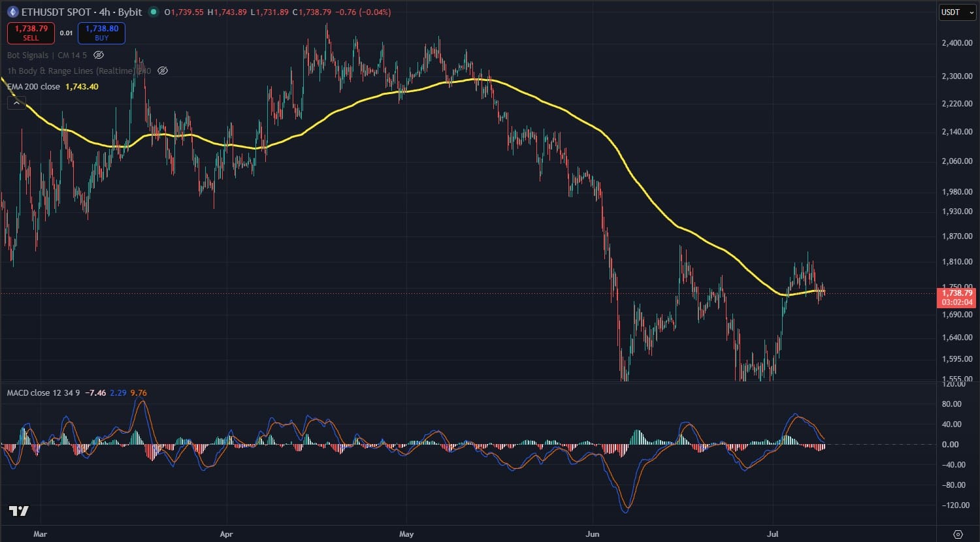
Task: Click the 2,300.00 price axis label
Action: (957, 76)
